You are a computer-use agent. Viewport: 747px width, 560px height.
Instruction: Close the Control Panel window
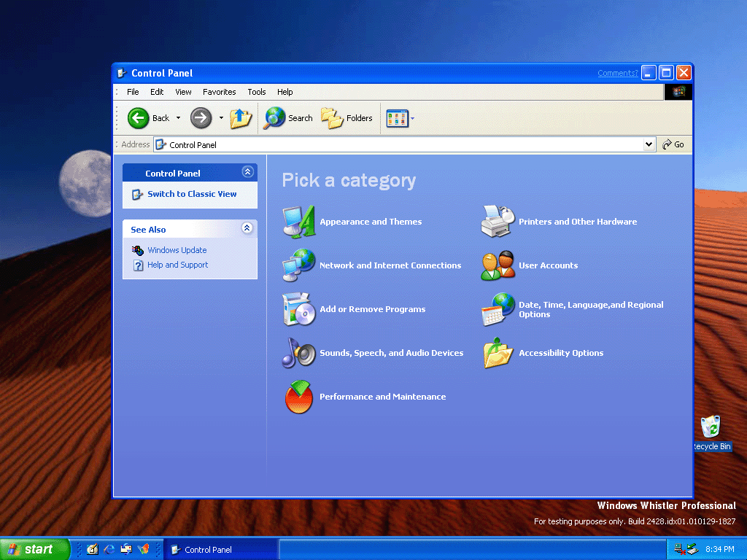684,73
